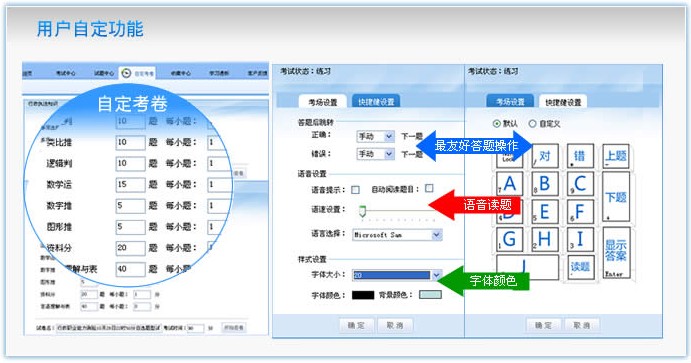Open the light 背景颜色 background color swatch

(430, 294)
